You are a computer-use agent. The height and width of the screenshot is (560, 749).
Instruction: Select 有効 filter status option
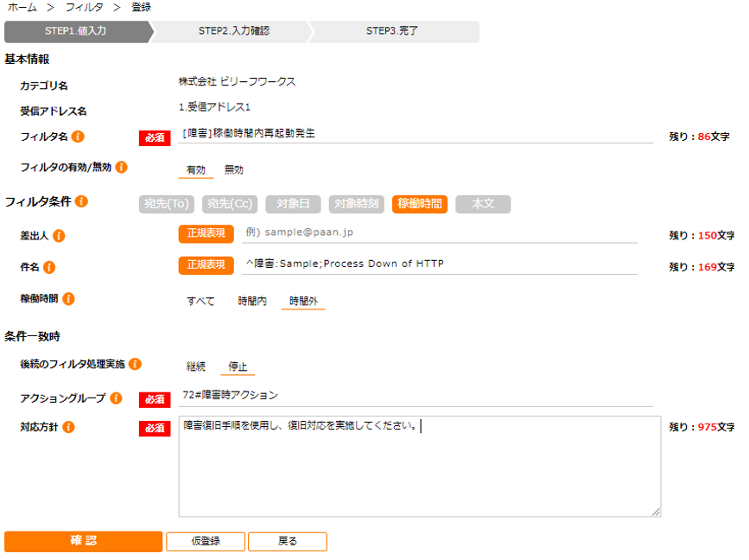pos(196,170)
